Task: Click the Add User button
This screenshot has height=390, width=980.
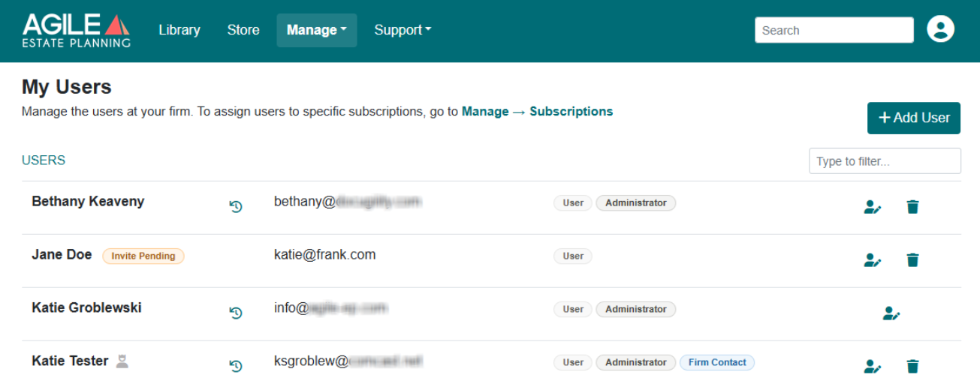Action: pyautogui.click(x=914, y=118)
